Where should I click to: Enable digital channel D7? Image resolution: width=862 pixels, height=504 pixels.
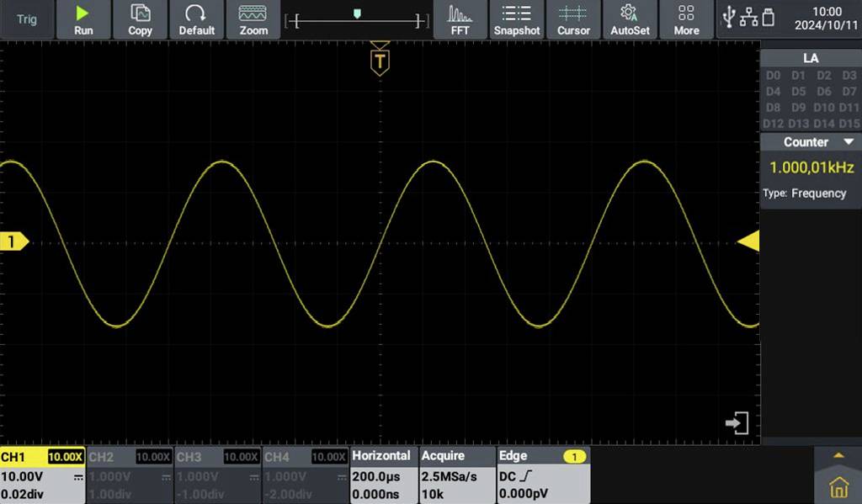[849, 91]
